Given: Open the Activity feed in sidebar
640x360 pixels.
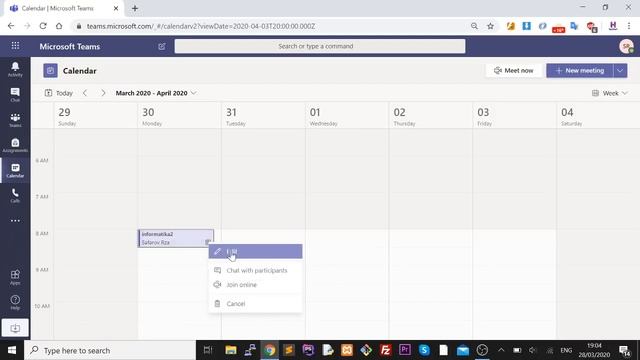Looking at the screenshot, I should (x=15, y=69).
